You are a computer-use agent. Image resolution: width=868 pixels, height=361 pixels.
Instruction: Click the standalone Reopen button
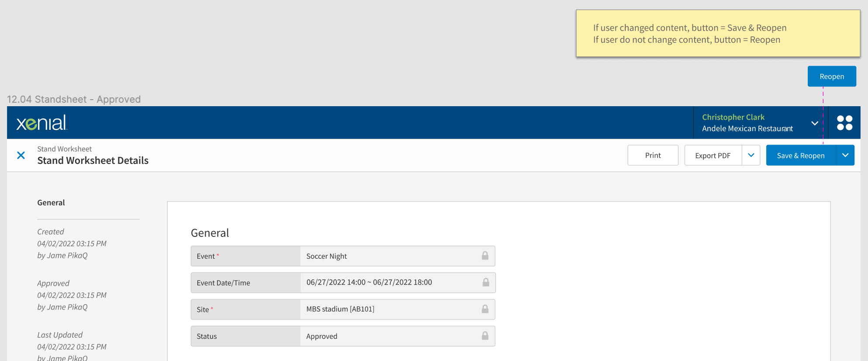(x=831, y=76)
